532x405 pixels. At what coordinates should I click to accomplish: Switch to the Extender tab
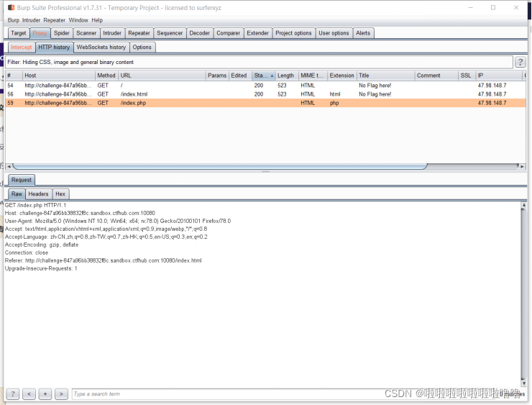(x=257, y=33)
